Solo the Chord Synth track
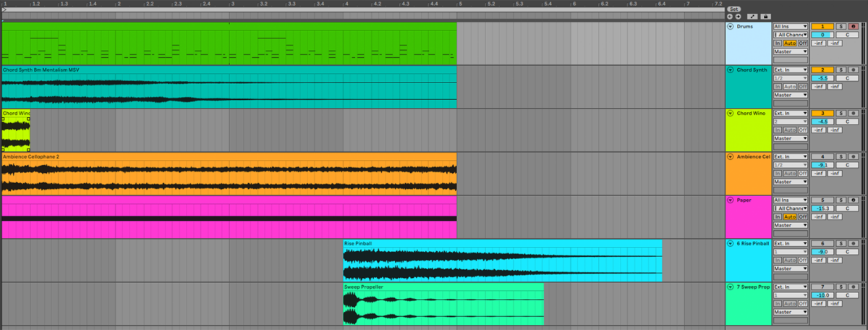The image size is (868, 330). point(841,69)
